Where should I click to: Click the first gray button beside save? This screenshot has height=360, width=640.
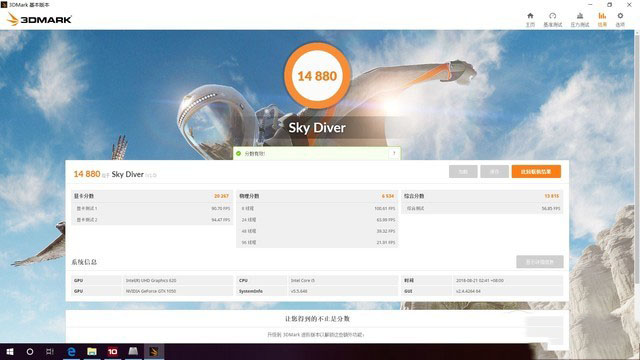(463, 171)
